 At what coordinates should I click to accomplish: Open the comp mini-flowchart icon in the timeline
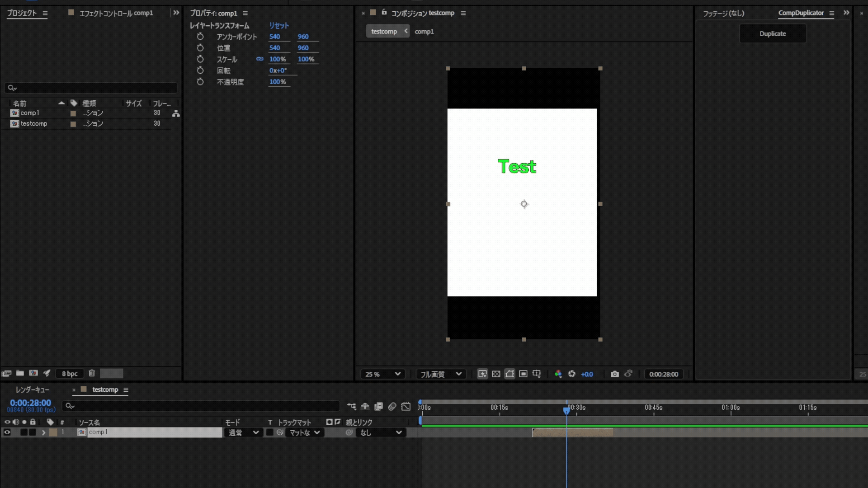point(351,406)
